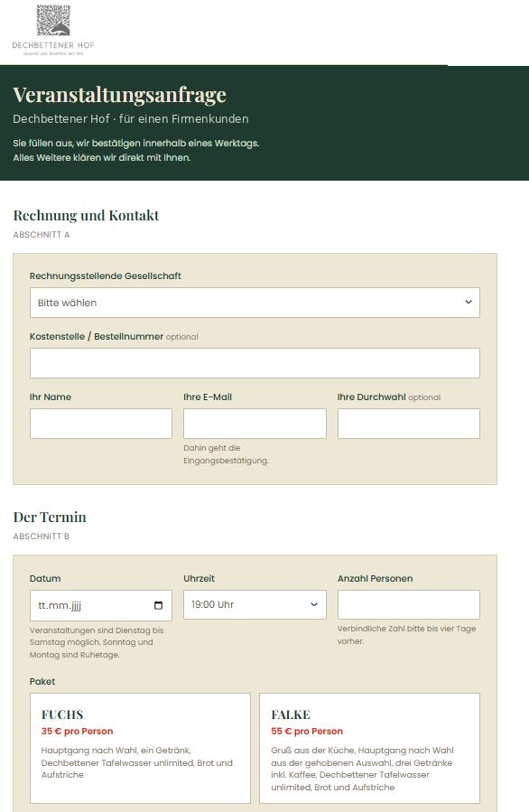Select the FUCHS package card
This screenshot has width=529, height=812.
point(140,748)
